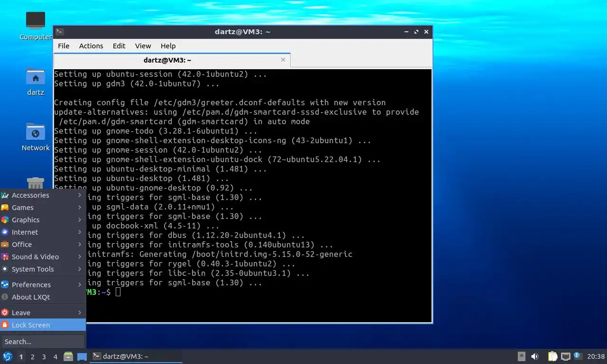Maximize the terminal window
The width and height of the screenshot is (607, 364).
pos(416,32)
